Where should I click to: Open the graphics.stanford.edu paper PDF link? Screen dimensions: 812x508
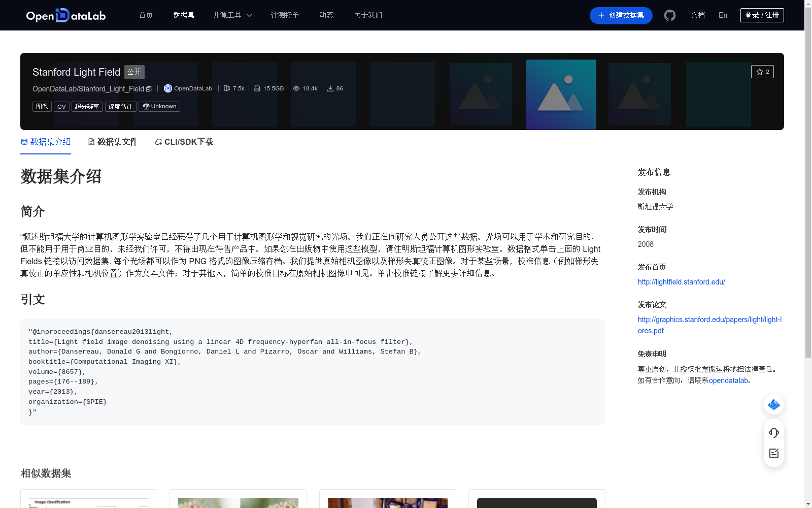709,325
